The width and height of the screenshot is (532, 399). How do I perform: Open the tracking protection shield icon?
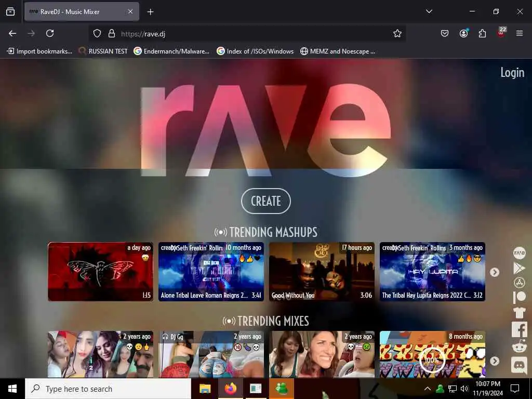[x=97, y=33]
